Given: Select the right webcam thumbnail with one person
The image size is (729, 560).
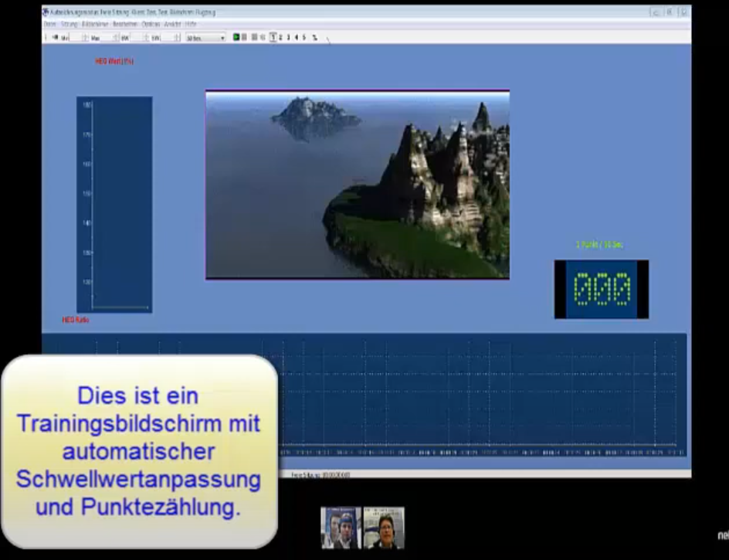Looking at the screenshot, I should coord(384,528).
